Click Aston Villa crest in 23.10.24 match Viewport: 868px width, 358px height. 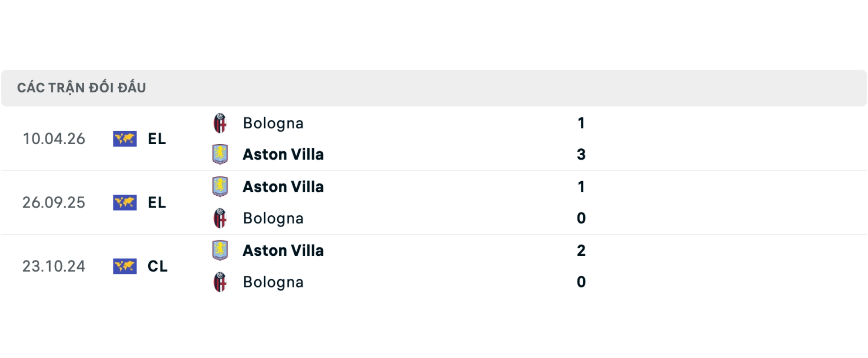[x=220, y=250]
